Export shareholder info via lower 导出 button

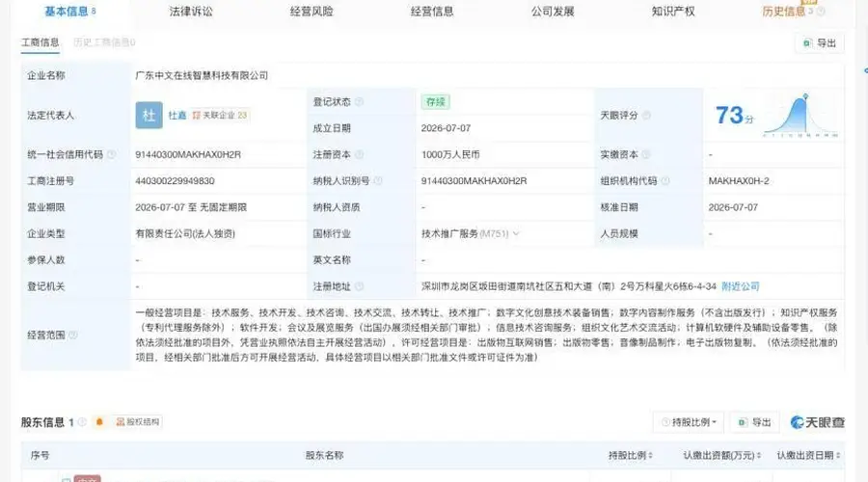click(x=754, y=422)
